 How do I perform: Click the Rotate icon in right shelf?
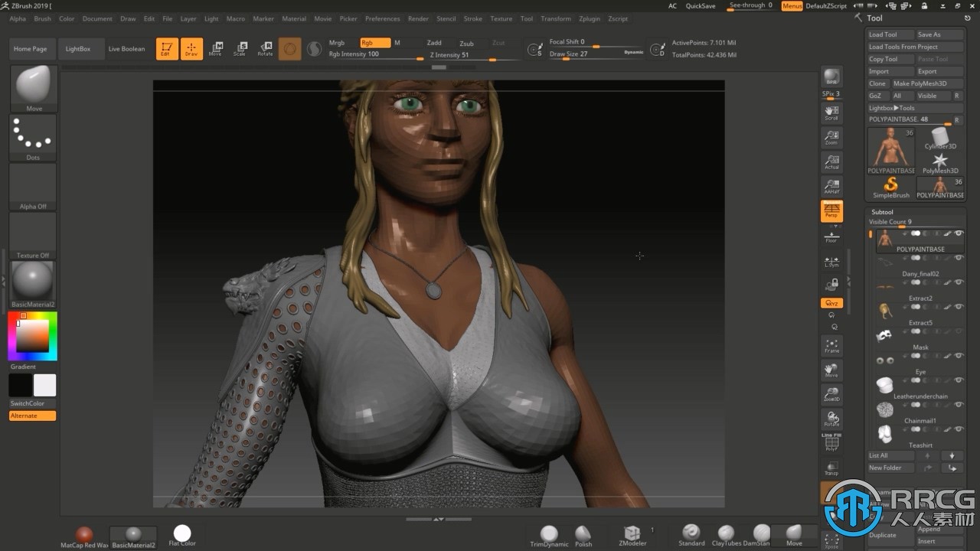point(831,419)
